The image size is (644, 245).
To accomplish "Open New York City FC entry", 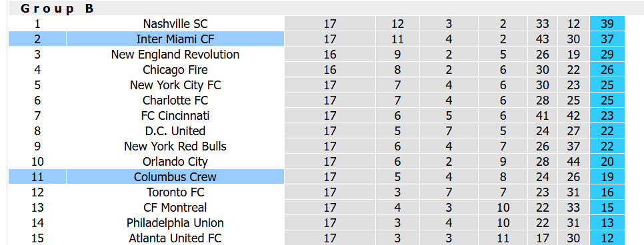I will tap(175, 85).
